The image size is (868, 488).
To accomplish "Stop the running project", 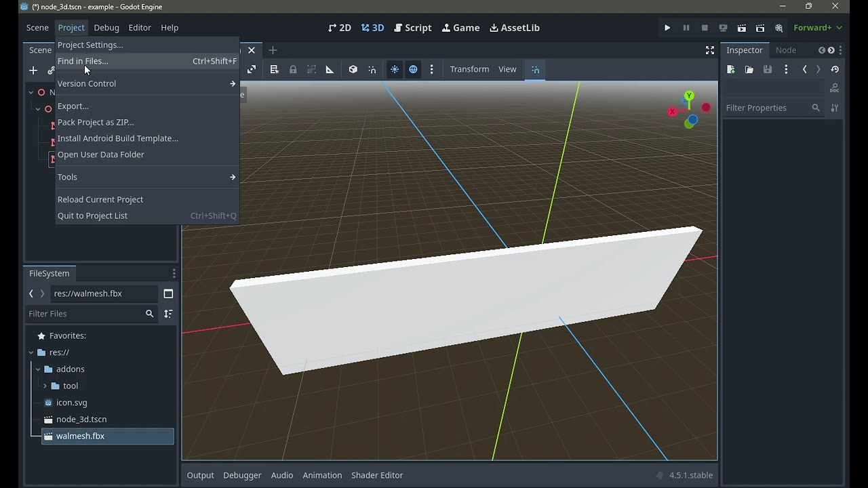I will coord(705,28).
